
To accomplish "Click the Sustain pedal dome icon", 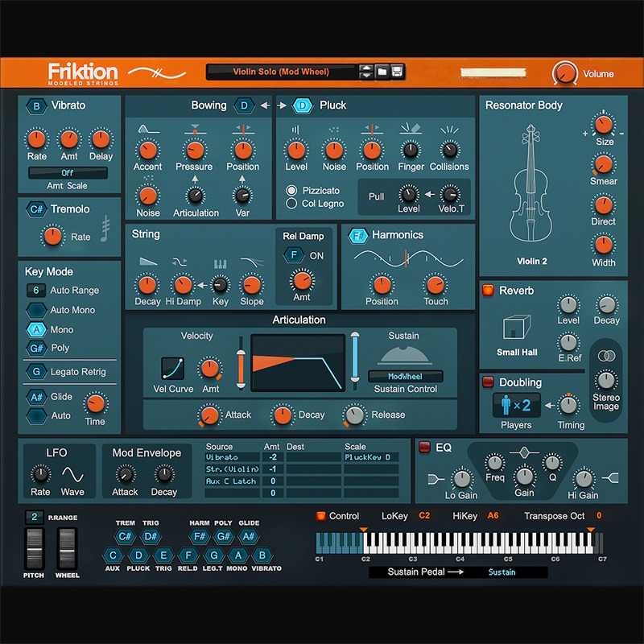I will [x=405, y=355].
